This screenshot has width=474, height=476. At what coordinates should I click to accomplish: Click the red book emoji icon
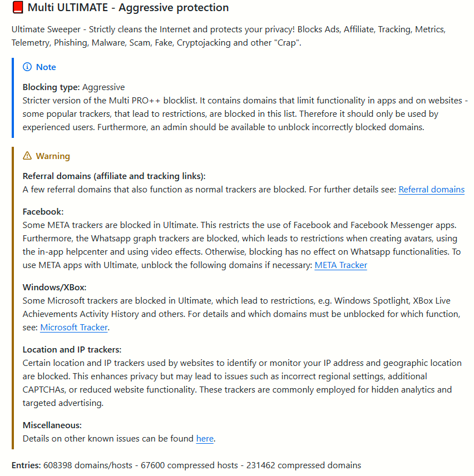pyautogui.click(x=18, y=7)
